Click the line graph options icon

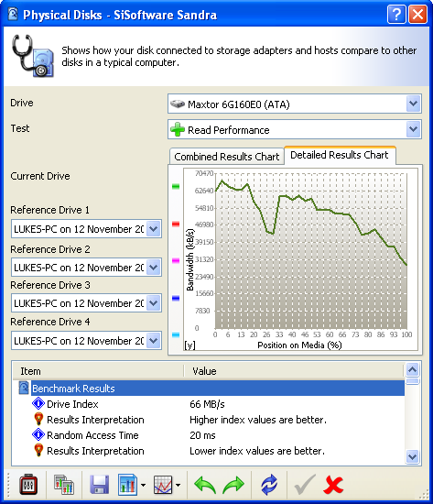point(163,485)
